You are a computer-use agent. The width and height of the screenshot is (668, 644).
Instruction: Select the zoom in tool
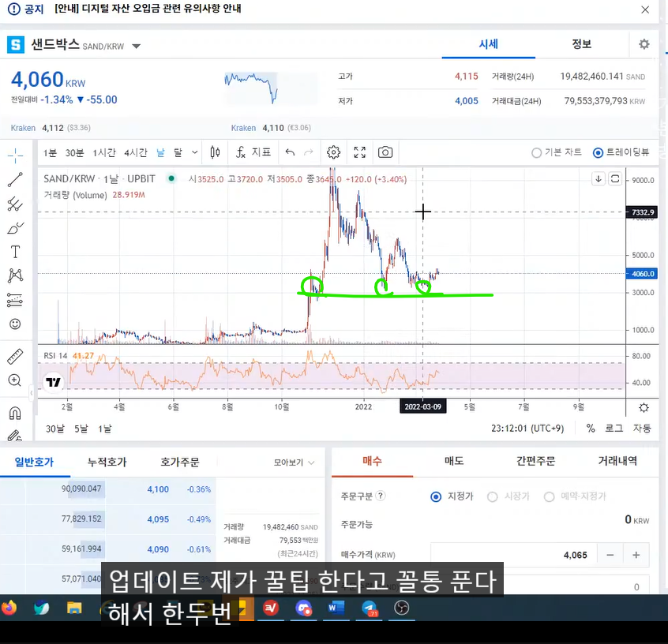click(15, 380)
